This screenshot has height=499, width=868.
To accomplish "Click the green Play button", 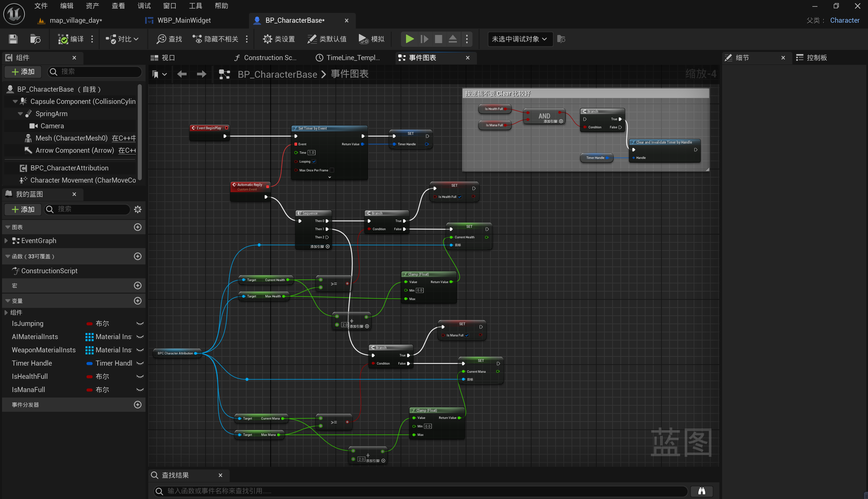I will point(409,39).
